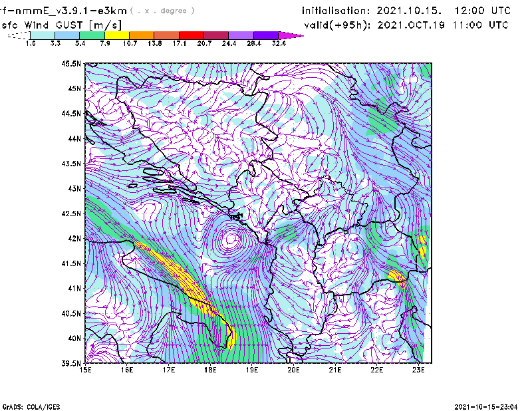532x411 pixels.
Task: Click the 45.5N latitude axis label
Action: pyautogui.click(x=71, y=63)
